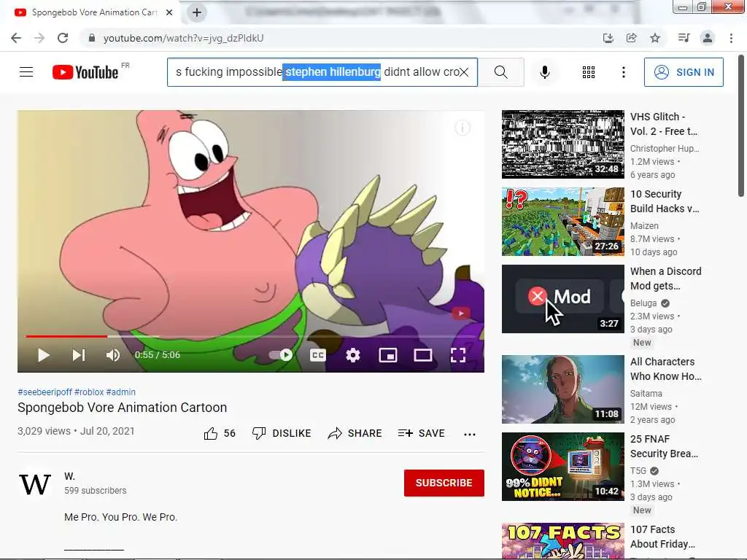
Task: Toggle autoplay switch in player
Action: [x=281, y=355]
